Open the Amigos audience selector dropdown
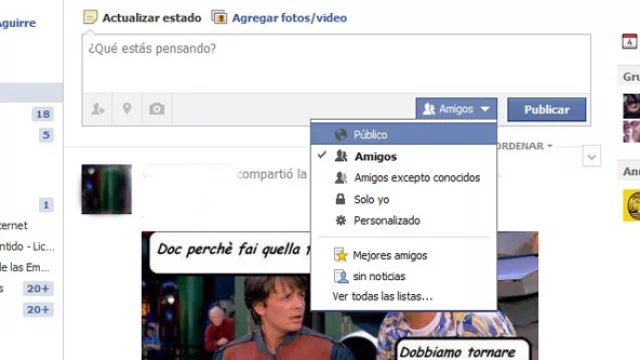Image resolution: width=640 pixels, height=360 pixels. tap(456, 109)
